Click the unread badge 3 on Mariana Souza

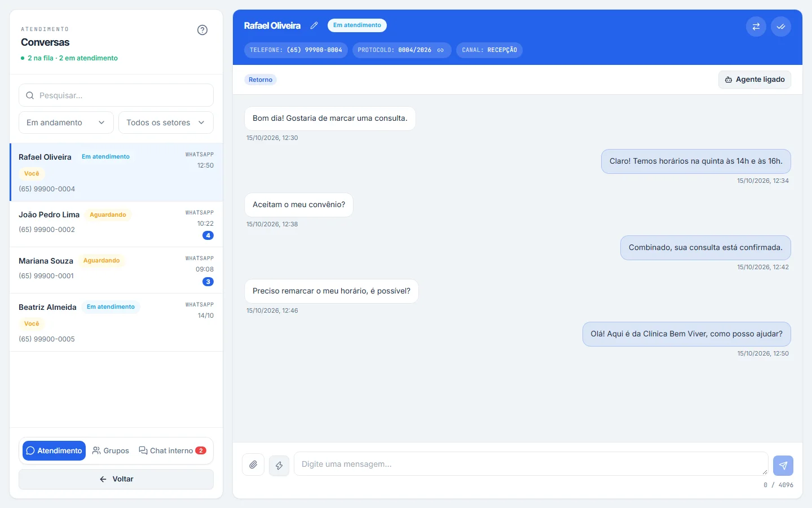point(208,282)
